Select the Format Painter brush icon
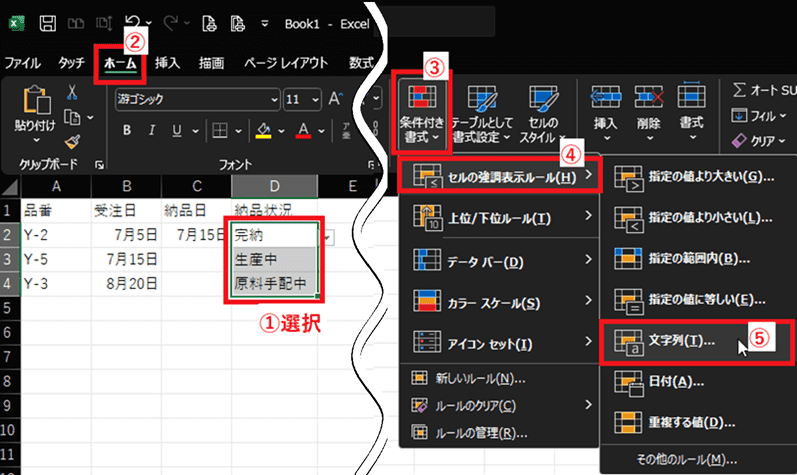The image size is (797, 475). [72, 142]
